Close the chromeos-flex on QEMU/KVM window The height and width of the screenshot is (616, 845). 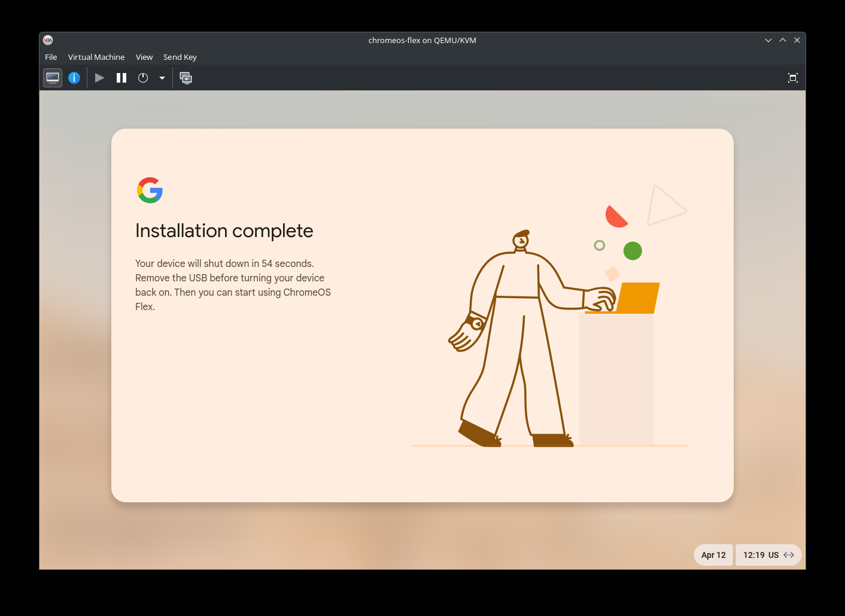pos(797,40)
